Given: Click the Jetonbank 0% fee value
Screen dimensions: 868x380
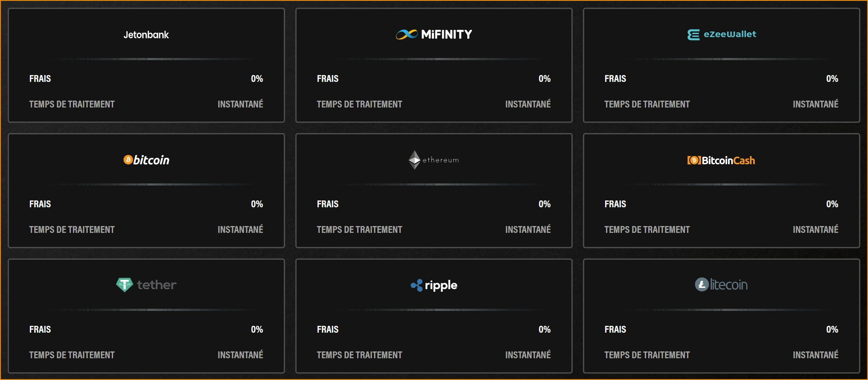Looking at the screenshot, I should (257, 78).
